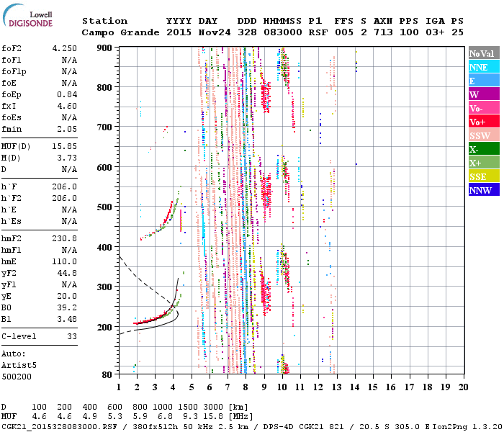Click the Lowell Digisonde logo
Viewport: 504px width, 432px height.
(27, 15)
